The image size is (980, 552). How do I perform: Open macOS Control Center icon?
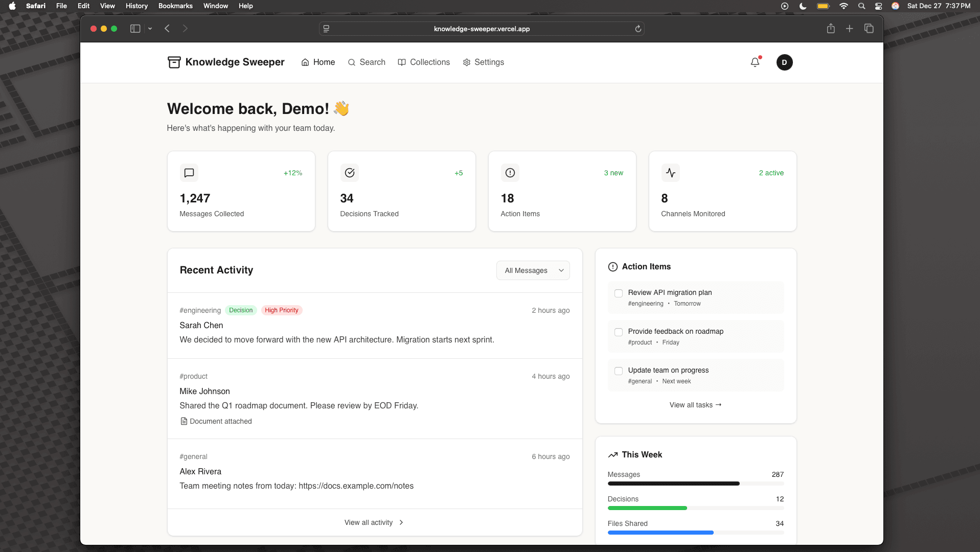click(878, 6)
